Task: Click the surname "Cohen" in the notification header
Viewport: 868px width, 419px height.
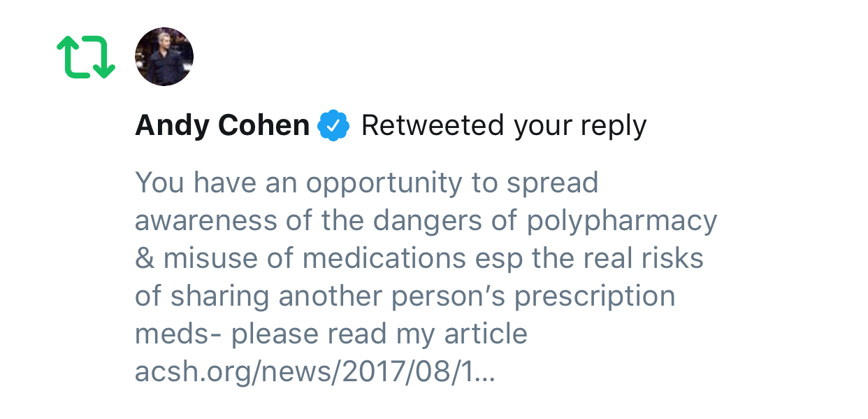Action: [x=263, y=126]
